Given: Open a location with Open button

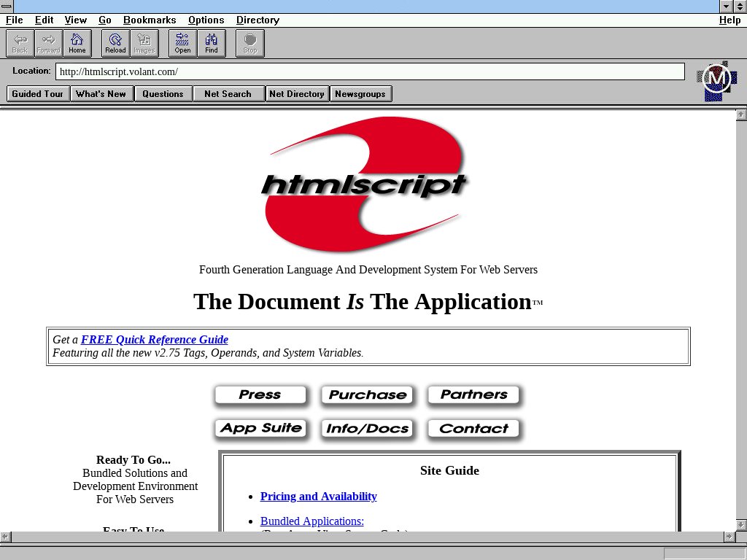Looking at the screenshot, I should coord(182,43).
